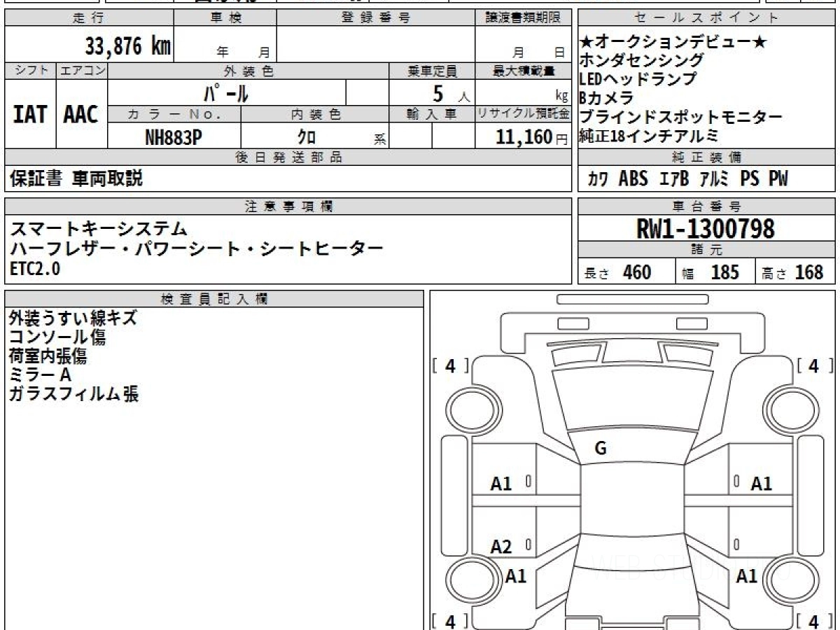Click the ★オークションデビュー★ sales point
Viewport: 840px width, 630px height.
click(x=674, y=42)
